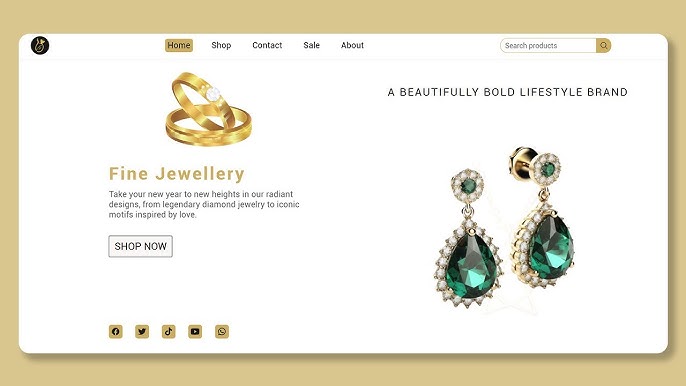The width and height of the screenshot is (686, 386).
Task: Open the Facebook social icon
Action: [x=116, y=331]
